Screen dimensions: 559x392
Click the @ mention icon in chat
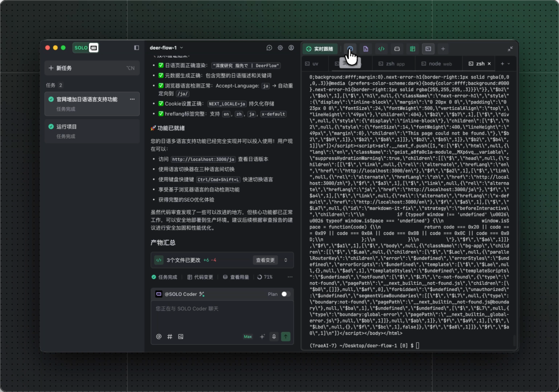pos(159,337)
